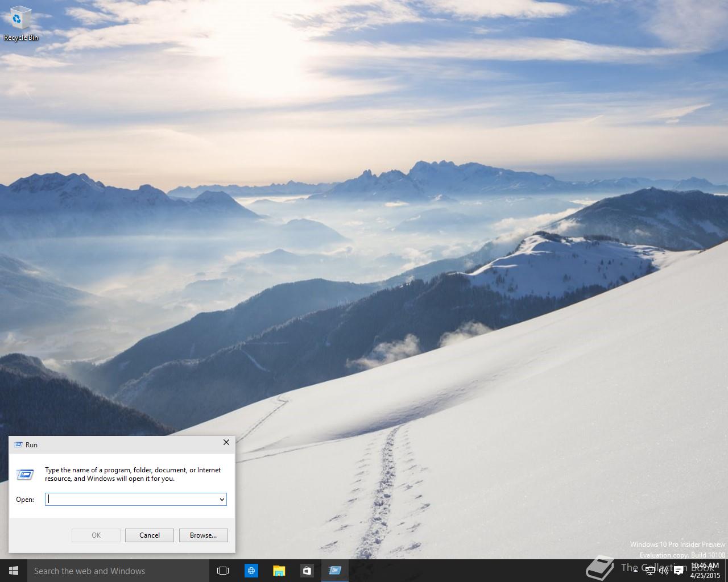The image size is (728, 582).
Task: Expand the Open field dropdown arrow
Action: tap(222, 499)
